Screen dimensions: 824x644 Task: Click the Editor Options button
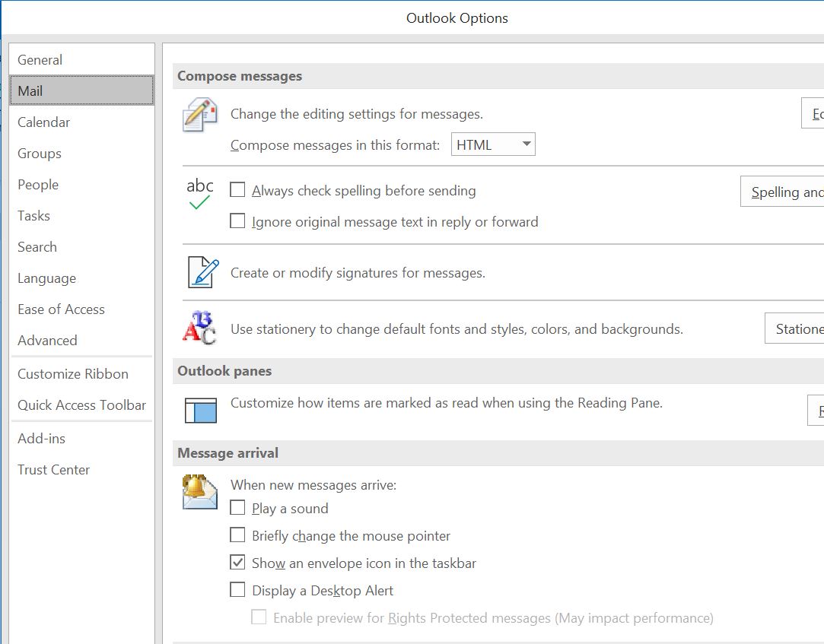click(x=813, y=113)
